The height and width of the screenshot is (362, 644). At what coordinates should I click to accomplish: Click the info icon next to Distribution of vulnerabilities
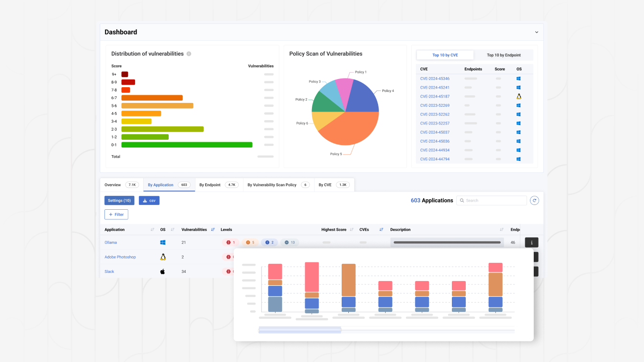189,54
